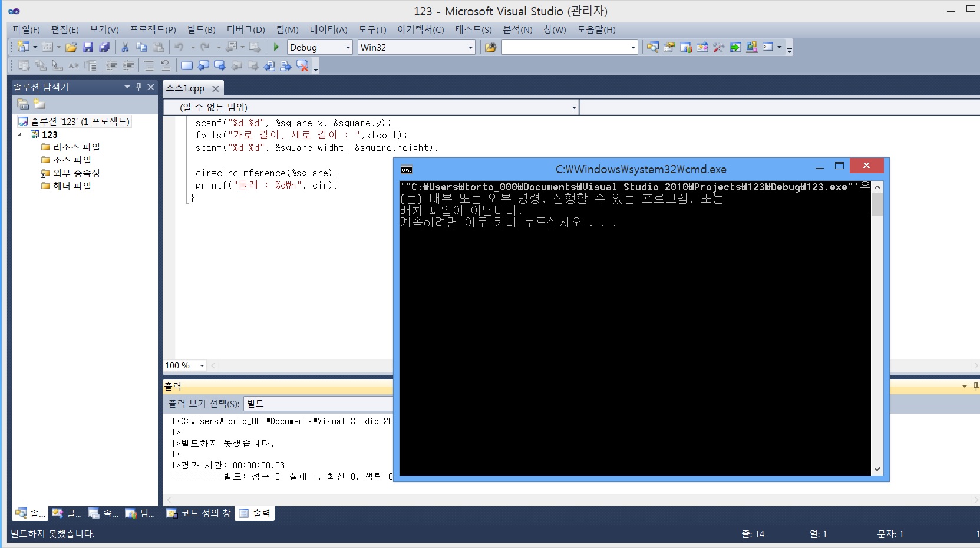
Task: Click the Find in Files binoculars icon
Action: tap(490, 47)
